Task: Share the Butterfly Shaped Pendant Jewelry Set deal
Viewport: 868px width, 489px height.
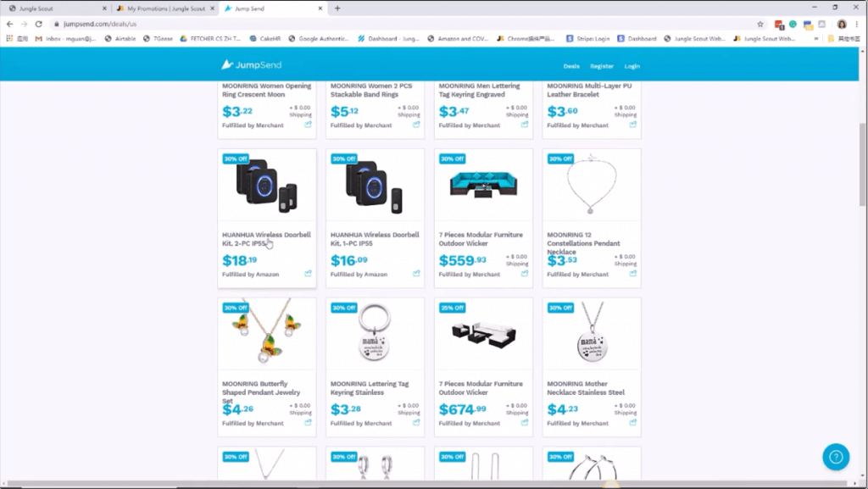Action: tap(308, 422)
